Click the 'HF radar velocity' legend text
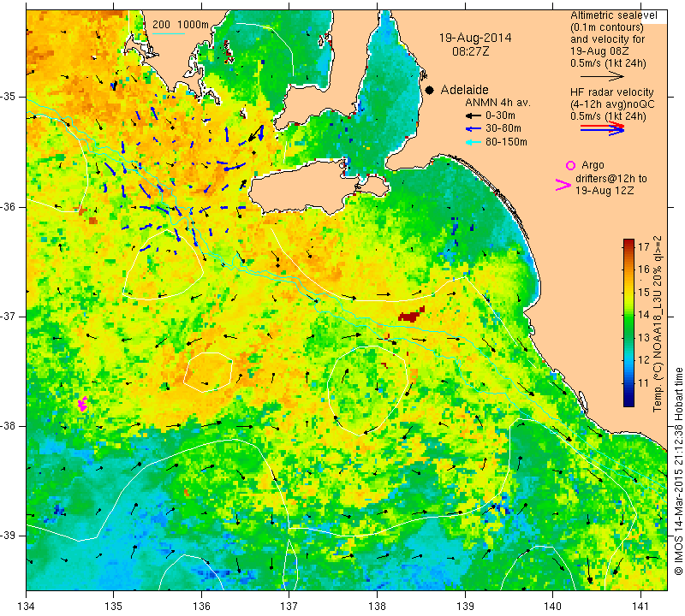Viewport: 685px width, 616px height. tap(611, 92)
